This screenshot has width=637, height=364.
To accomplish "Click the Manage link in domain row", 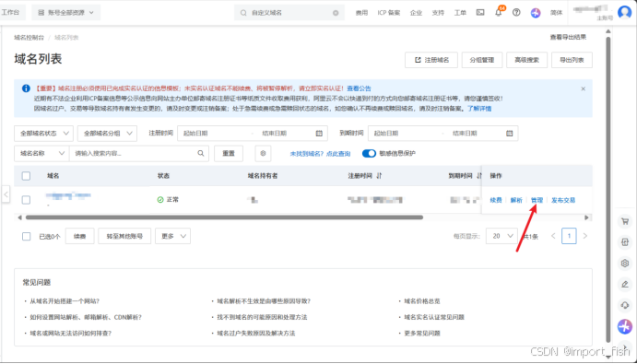I will (537, 200).
